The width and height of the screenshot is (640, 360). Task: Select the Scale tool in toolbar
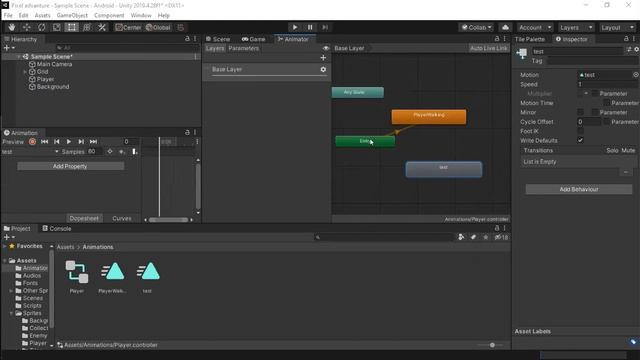[57, 27]
